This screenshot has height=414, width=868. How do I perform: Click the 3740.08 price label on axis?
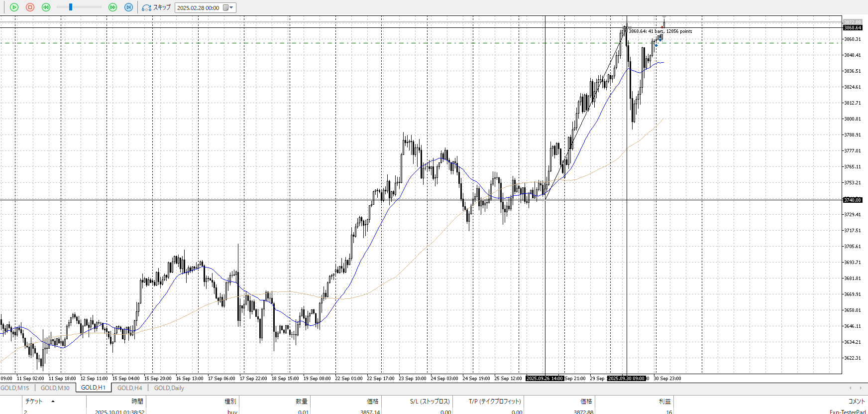pos(852,200)
